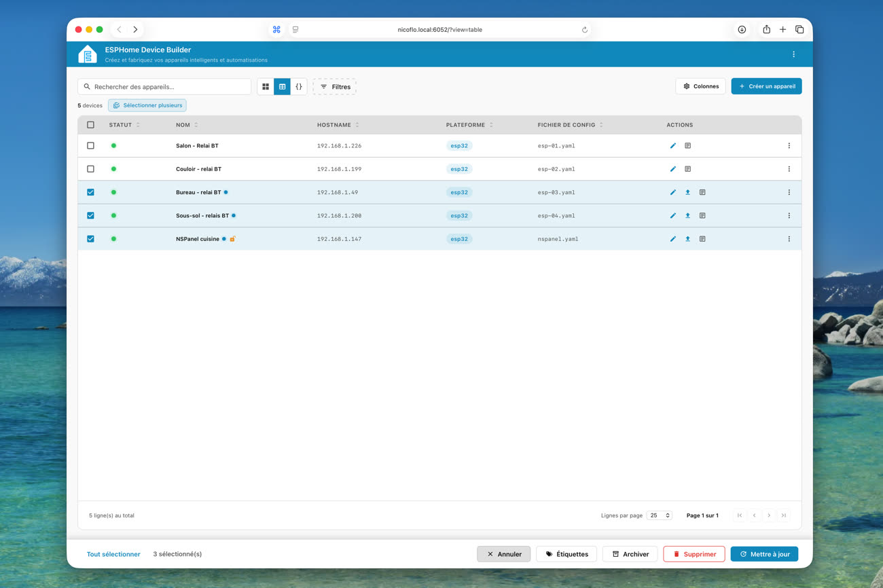The image size is (883, 588).
Task: Check the Couloir - relai BT row checkbox
Action: click(90, 169)
